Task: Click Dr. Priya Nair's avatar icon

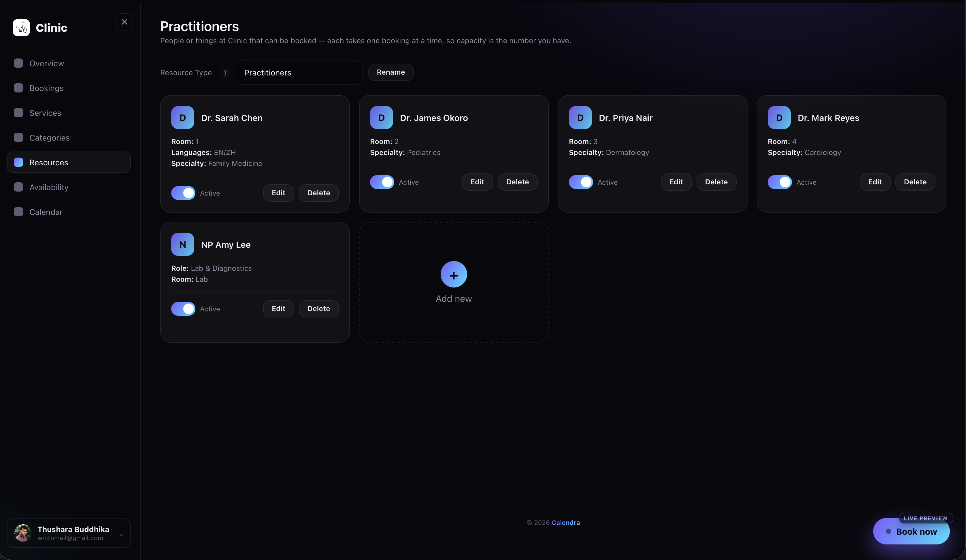Action: [x=580, y=118]
